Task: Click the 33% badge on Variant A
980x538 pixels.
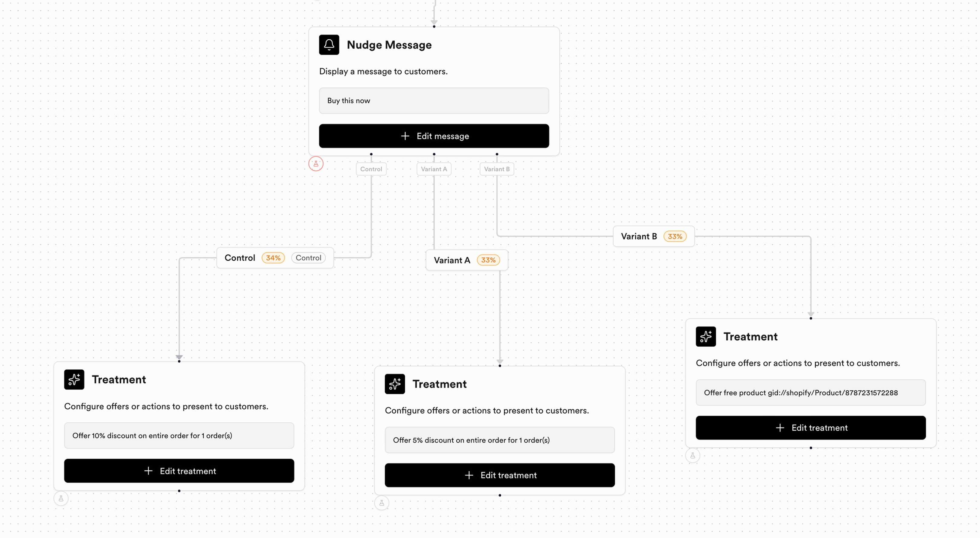Action: click(488, 260)
